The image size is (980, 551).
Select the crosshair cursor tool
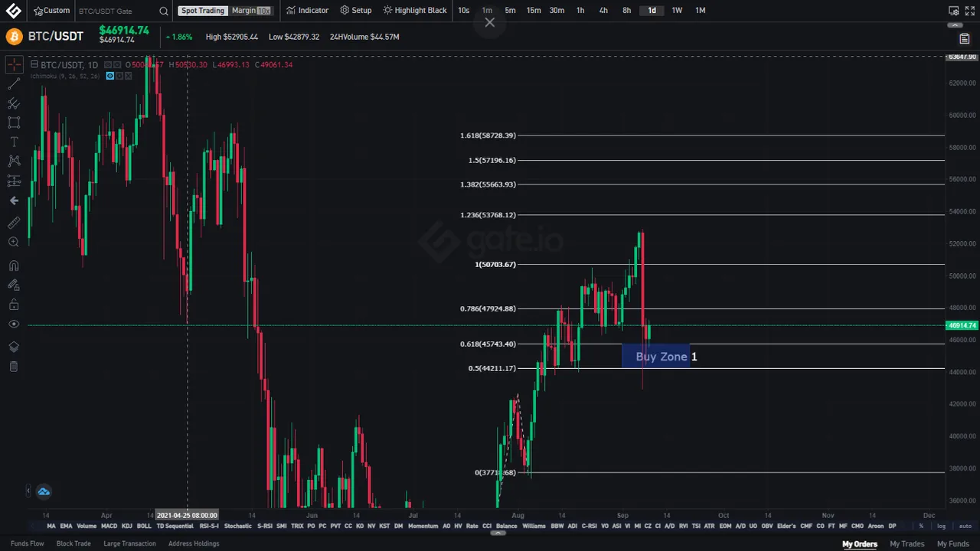[14, 65]
